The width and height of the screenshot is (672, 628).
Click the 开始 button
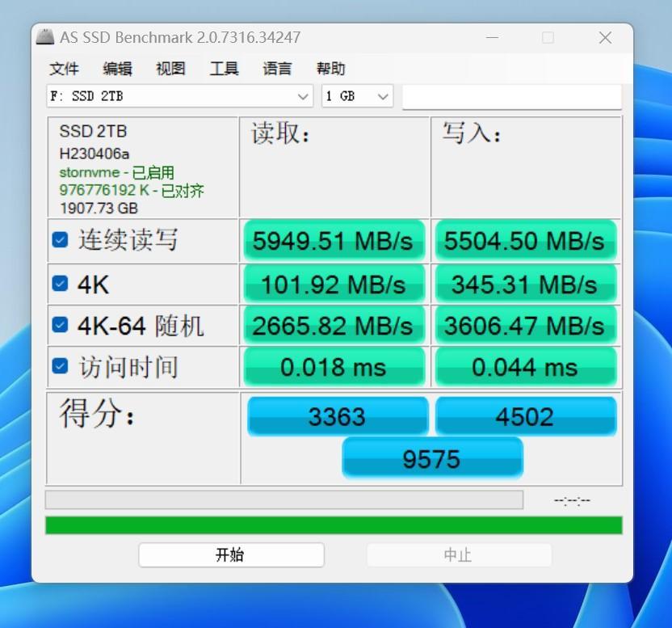[231, 554]
